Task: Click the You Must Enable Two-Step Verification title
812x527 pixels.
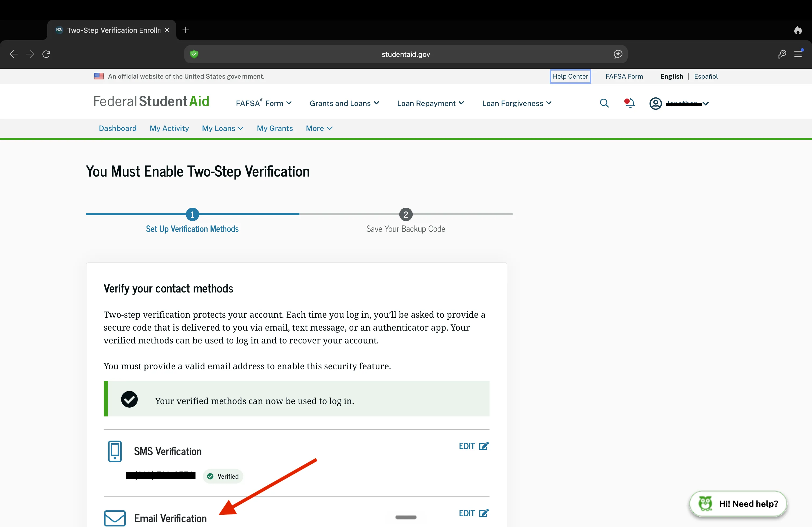Action: (x=198, y=171)
